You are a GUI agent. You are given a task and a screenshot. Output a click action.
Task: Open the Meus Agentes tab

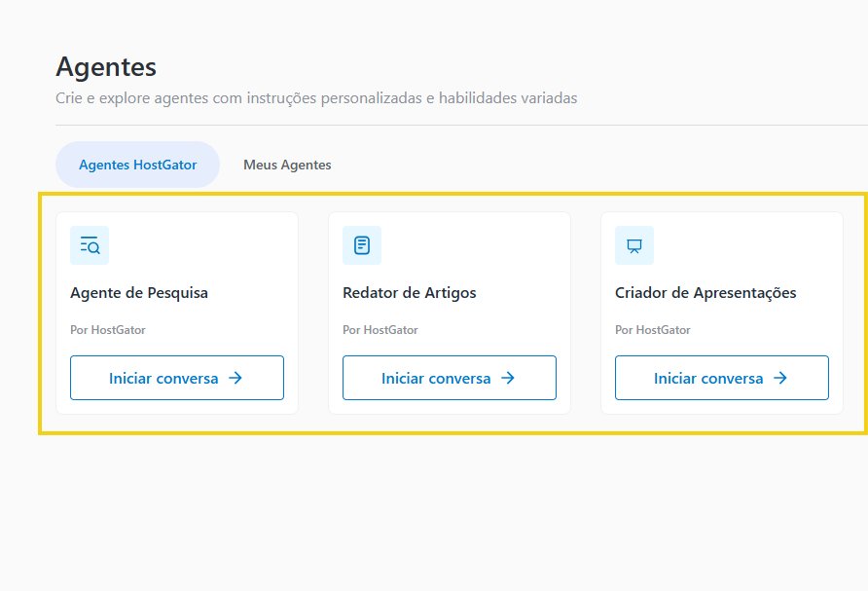point(287,165)
